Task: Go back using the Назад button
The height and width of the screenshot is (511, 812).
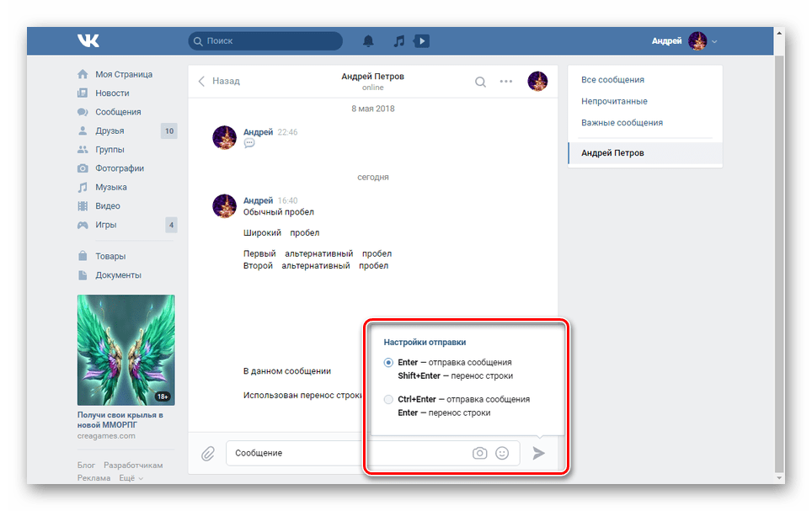Action: (x=221, y=82)
